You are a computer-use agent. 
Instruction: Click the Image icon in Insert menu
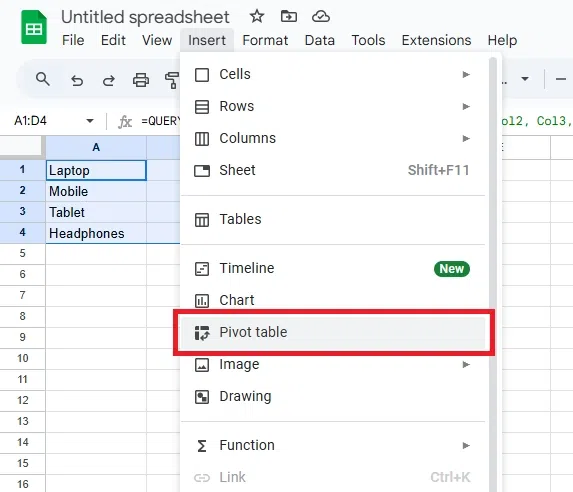pyautogui.click(x=202, y=365)
